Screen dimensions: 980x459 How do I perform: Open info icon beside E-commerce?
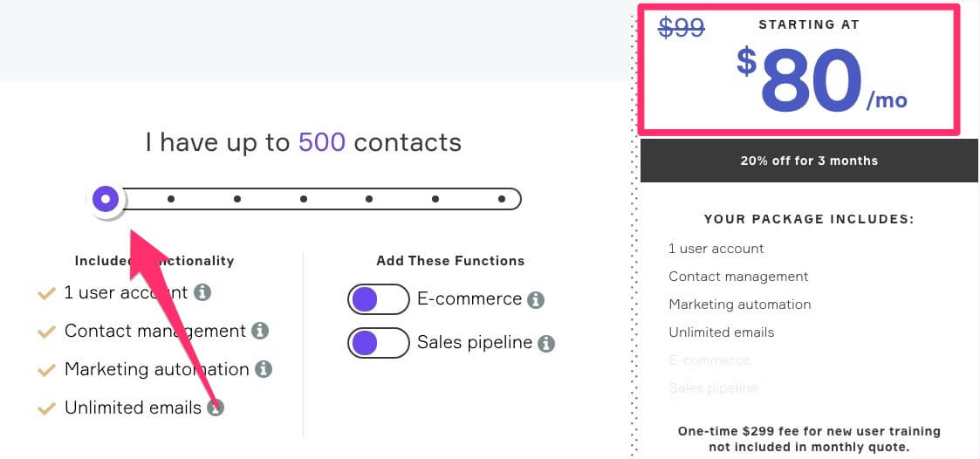(536, 299)
